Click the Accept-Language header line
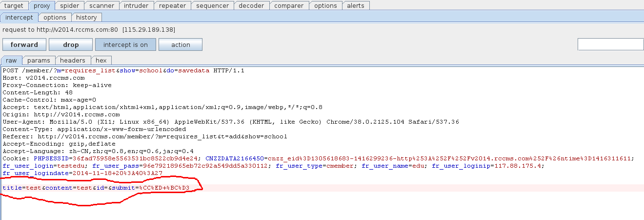Image resolution: width=644 pixels, height=220 pixels. (98, 151)
